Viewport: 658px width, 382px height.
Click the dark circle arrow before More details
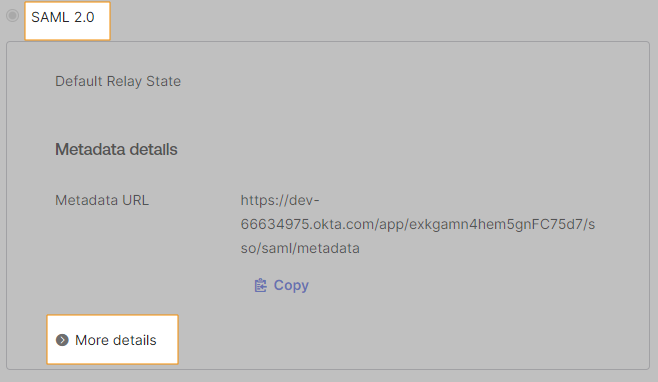pyautogui.click(x=62, y=340)
